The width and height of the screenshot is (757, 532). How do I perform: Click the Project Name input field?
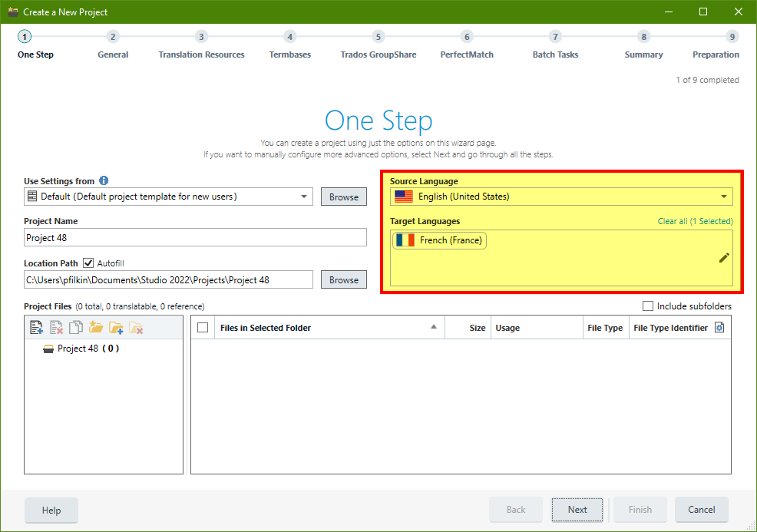coord(195,237)
